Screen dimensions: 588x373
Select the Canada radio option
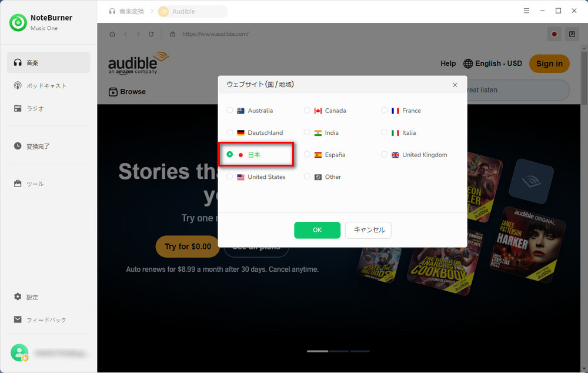pyautogui.click(x=307, y=111)
